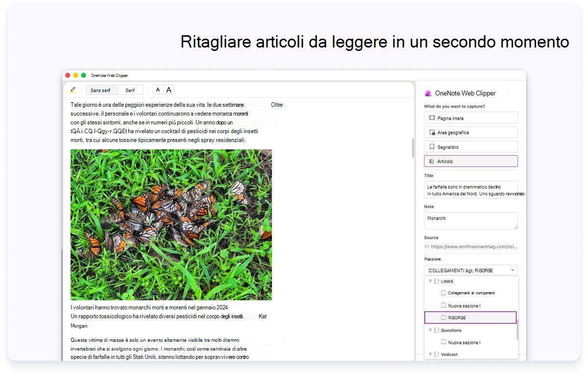Click the LINKS notebook icon
The image size is (588, 377).
(437, 281)
